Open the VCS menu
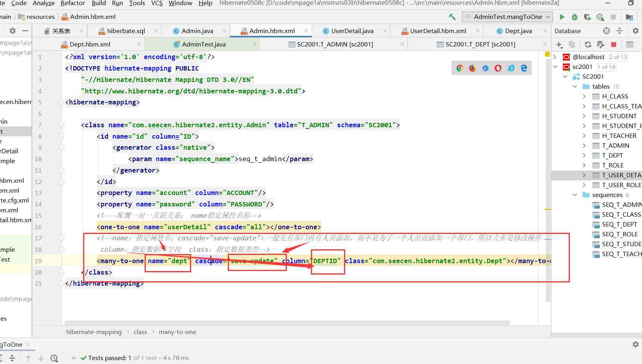The width and height of the screenshot is (642, 364). point(157,3)
